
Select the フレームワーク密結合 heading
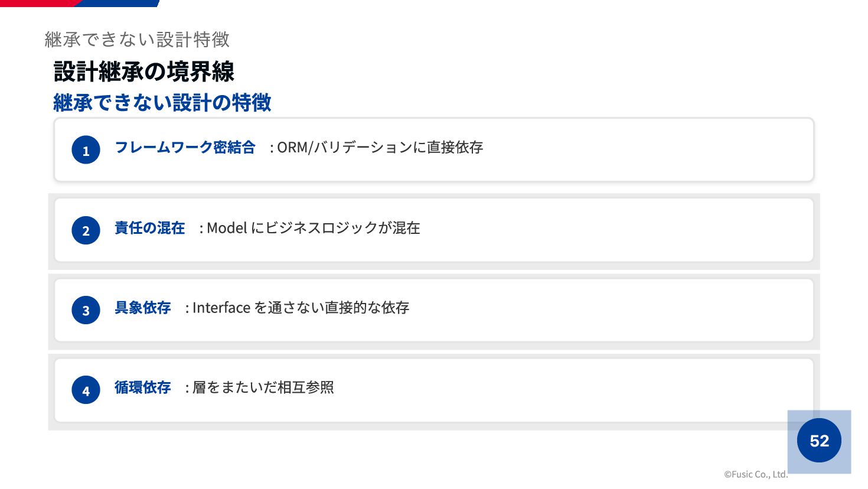185,147
